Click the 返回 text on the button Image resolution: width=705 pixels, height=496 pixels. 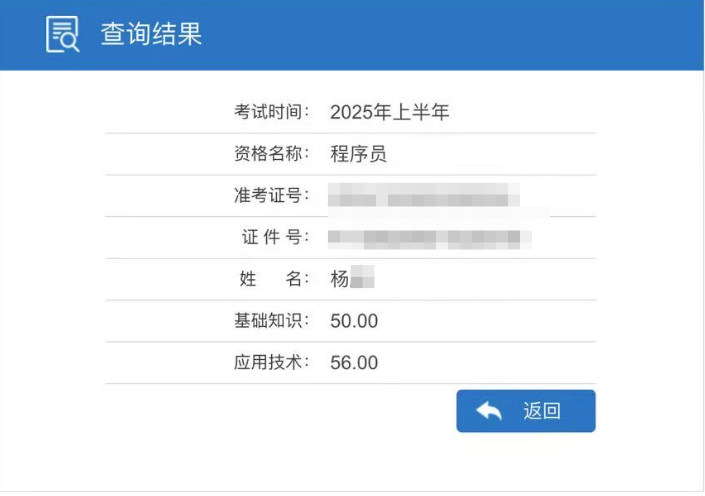click(542, 411)
